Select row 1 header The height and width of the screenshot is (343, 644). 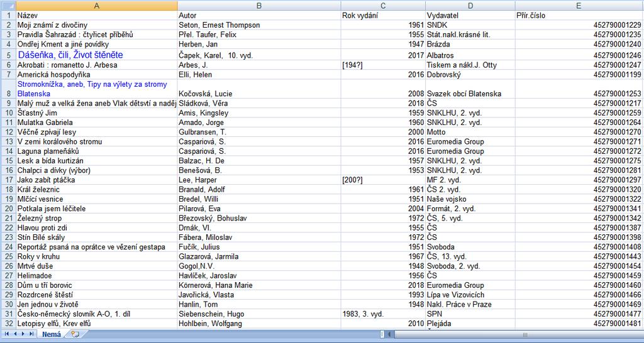coord(8,15)
